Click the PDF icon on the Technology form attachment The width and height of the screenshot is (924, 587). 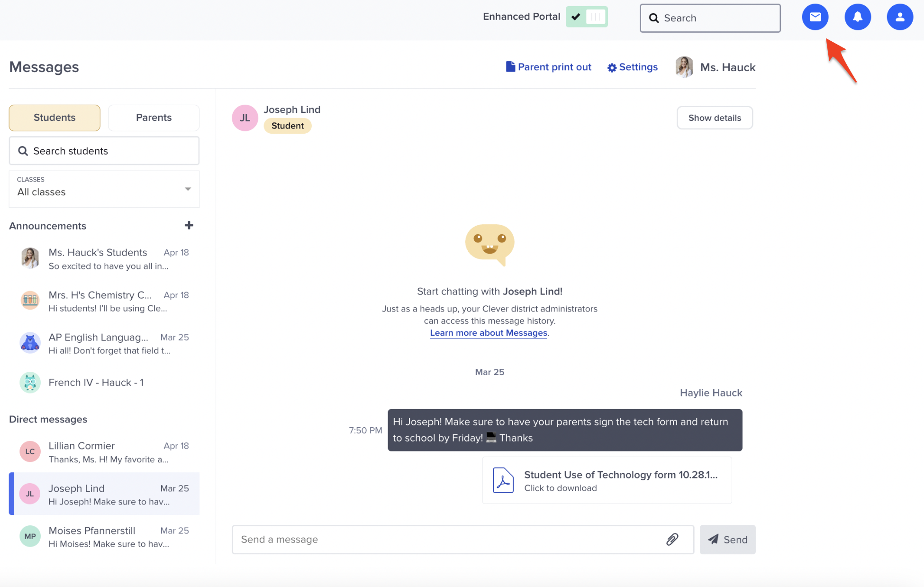[x=503, y=480]
